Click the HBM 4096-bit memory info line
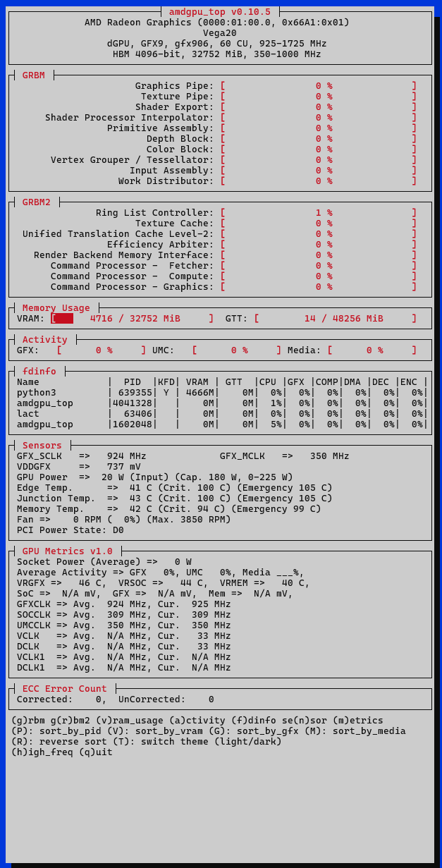Image resolution: width=442 pixels, height=868 pixels. (217, 54)
